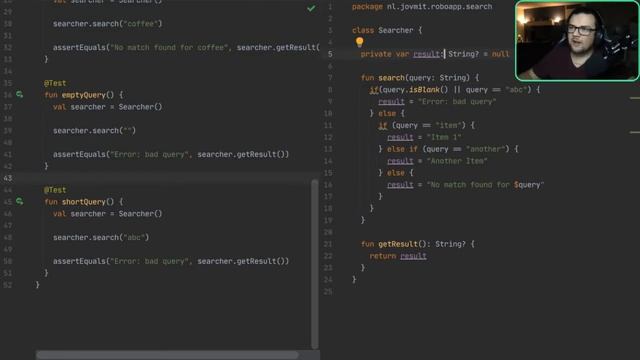Click the 'if (query == "item")' line
This screenshot has width=640, height=360.
[x=427, y=125]
